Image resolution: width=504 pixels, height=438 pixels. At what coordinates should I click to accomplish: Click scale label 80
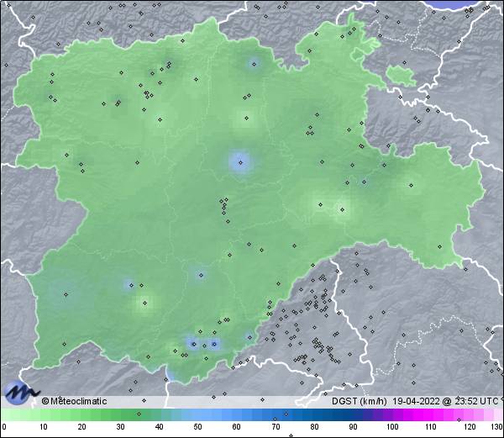click(314, 427)
